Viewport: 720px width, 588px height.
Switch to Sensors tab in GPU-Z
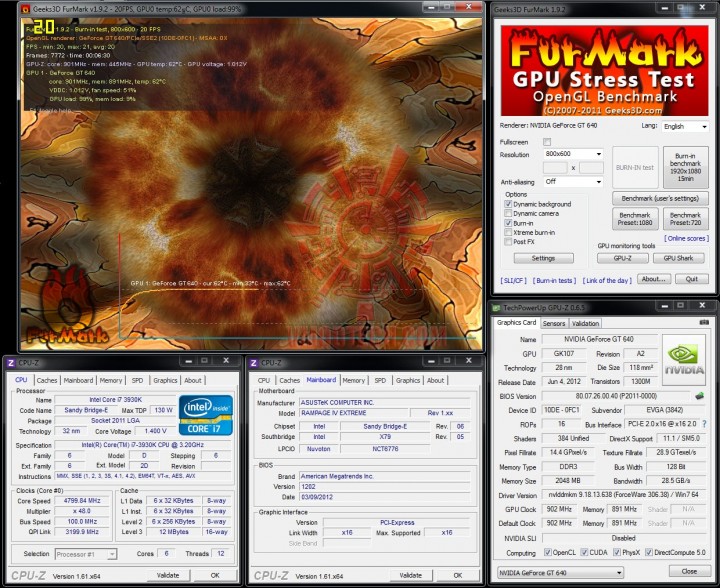(x=554, y=323)
